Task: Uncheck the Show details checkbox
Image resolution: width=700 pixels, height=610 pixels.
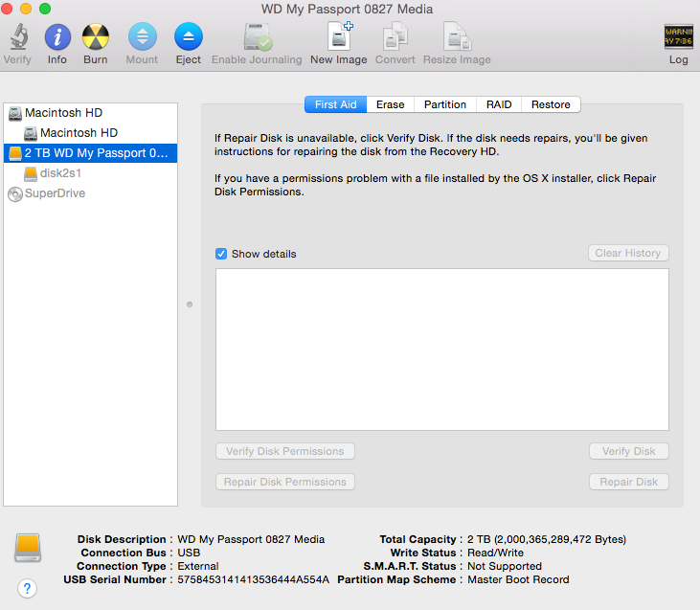Action: tap(221, 254)
